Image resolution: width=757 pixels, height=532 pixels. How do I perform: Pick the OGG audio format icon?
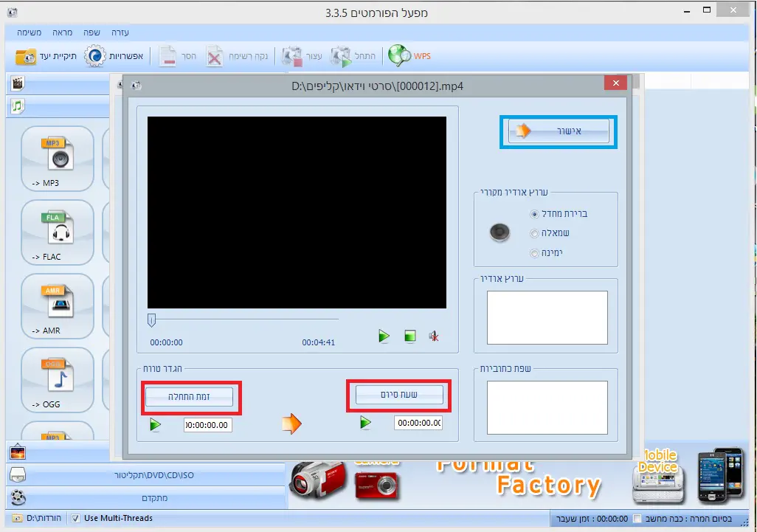tap(57, 379)
